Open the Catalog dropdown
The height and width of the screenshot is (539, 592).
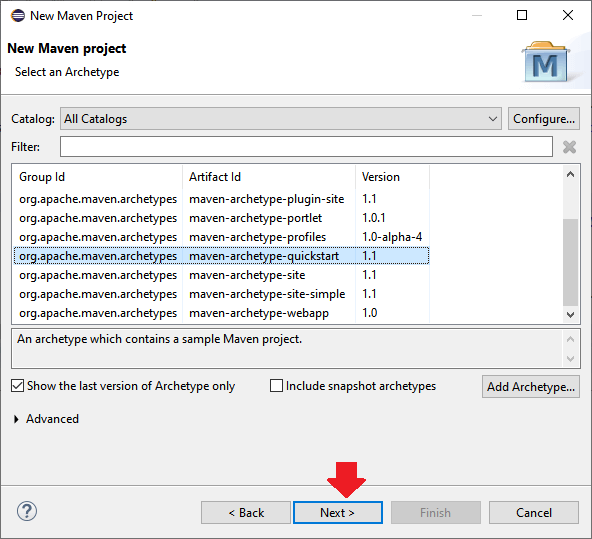point(281,119)
